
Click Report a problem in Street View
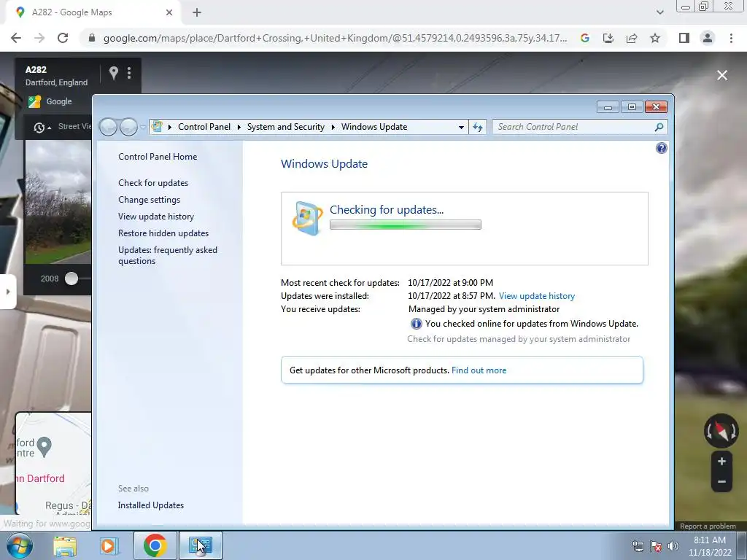pos(708,526)
